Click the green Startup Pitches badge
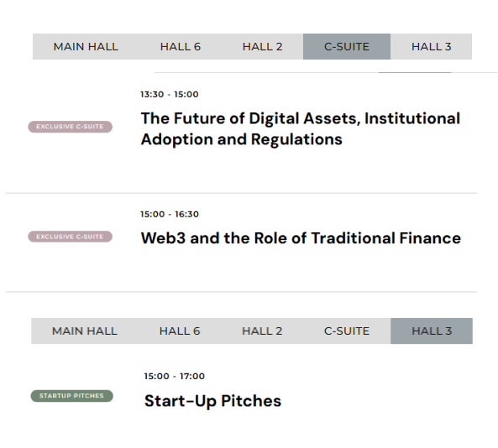498x448 pixels. coord(71,396)
